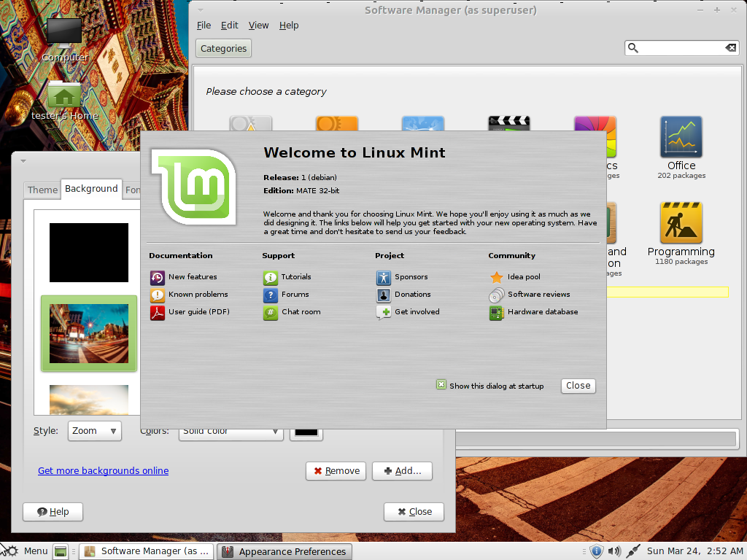Open the Edit menu
This screenshot has height=560, width=747.
(229, 26)
